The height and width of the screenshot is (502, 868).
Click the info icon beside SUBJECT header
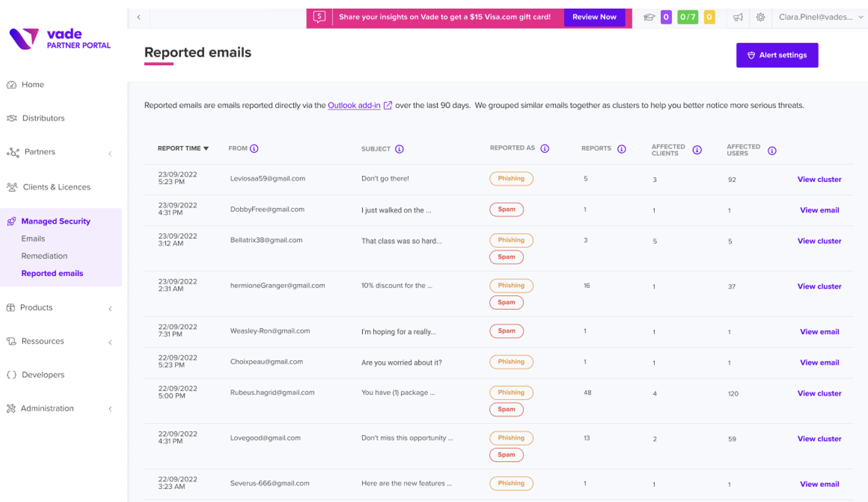click(399, 149)
